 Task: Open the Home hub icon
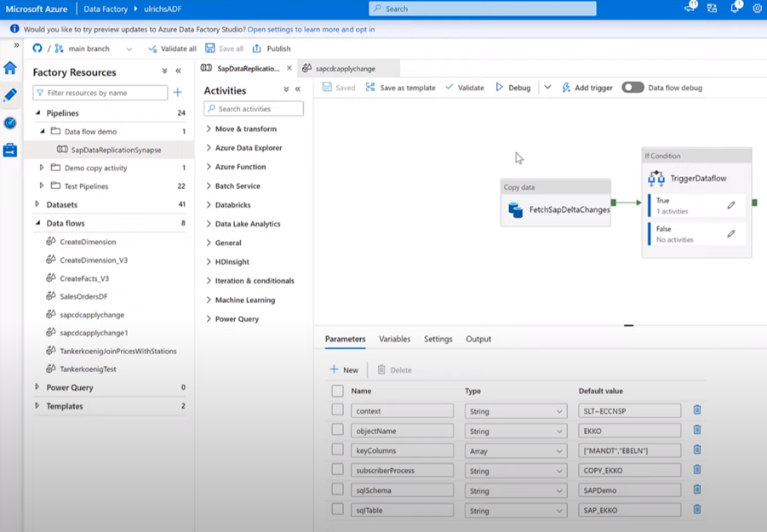coord(10,67)
